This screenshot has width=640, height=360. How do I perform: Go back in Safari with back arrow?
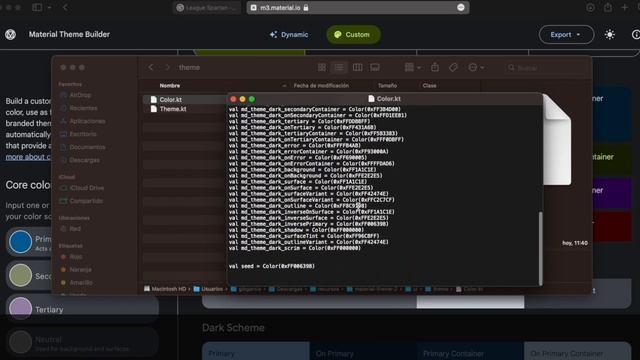click(x=65, y=7)
